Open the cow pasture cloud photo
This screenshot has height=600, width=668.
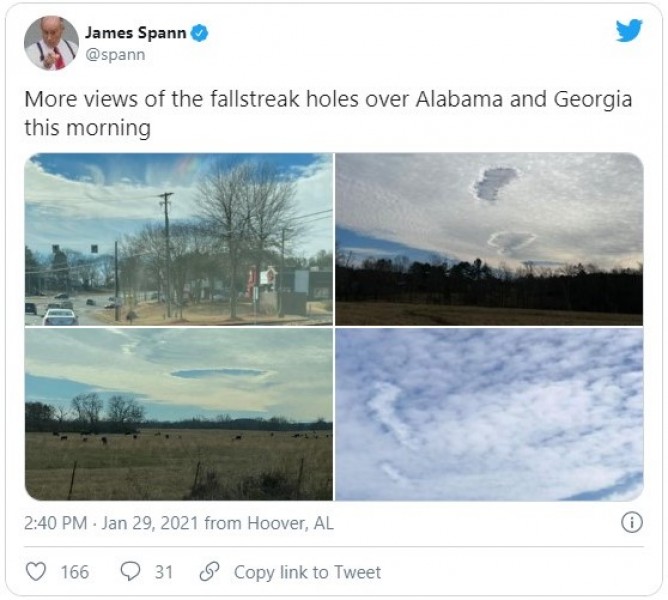pos(179,415)
